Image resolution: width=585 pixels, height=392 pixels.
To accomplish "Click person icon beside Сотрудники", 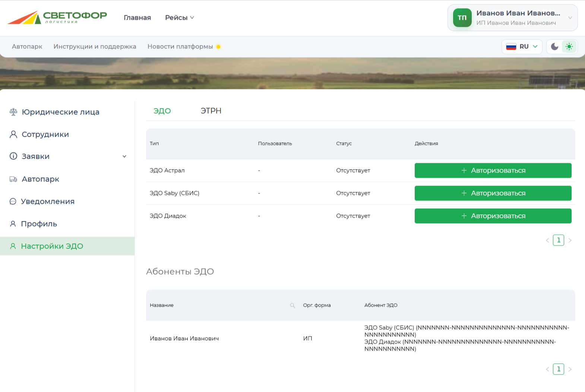I will tap(13, 134).
